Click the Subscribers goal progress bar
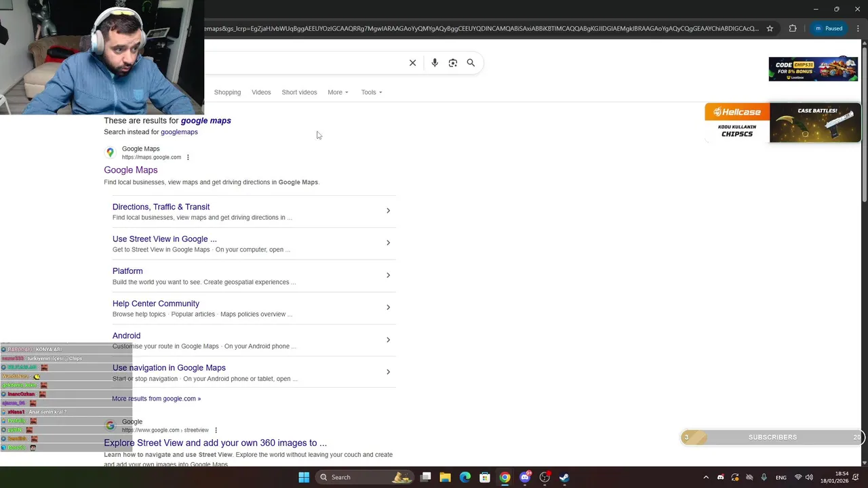This screenshot has width=868, height=488. pyautogui.click(x=771, y=437)
